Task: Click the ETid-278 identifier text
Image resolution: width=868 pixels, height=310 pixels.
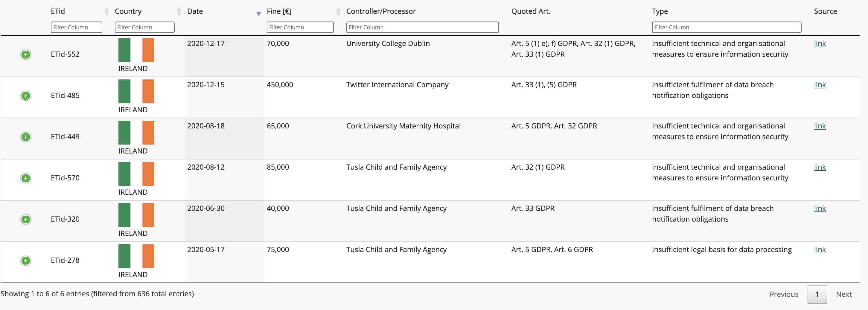Action: tap(65, 260)
